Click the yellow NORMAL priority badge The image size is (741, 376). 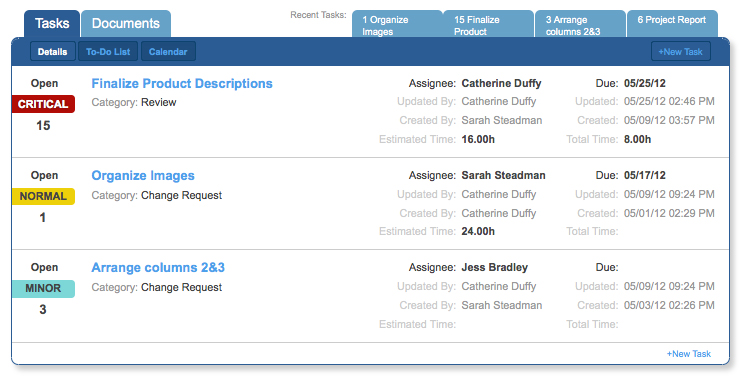(x=43, y=196)
